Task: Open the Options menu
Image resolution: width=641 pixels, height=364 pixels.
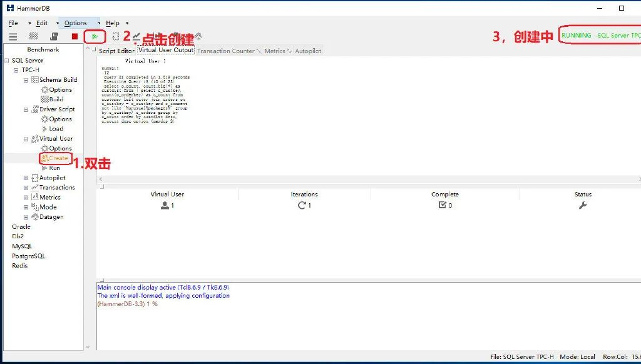Action: coord(76,23)
